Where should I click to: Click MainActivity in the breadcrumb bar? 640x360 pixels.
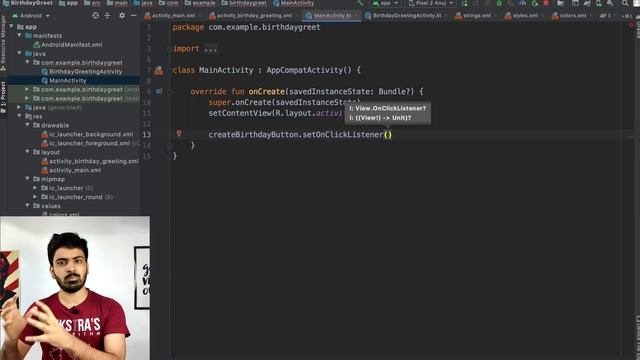tap(293, 3)
